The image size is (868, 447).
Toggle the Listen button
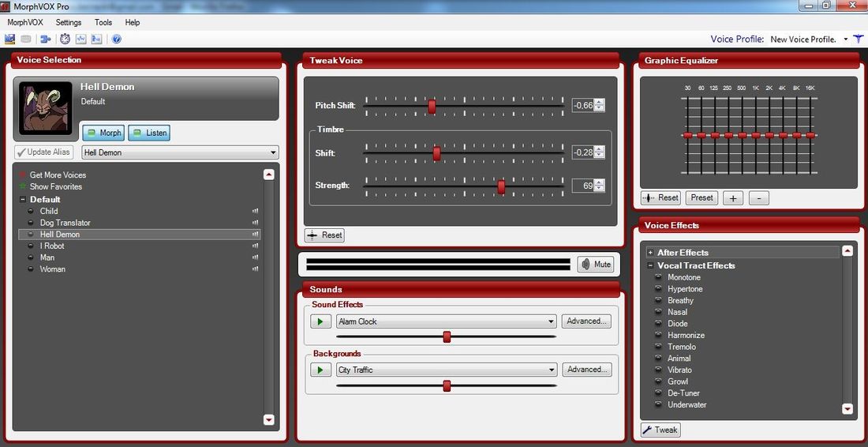point(149,133)
